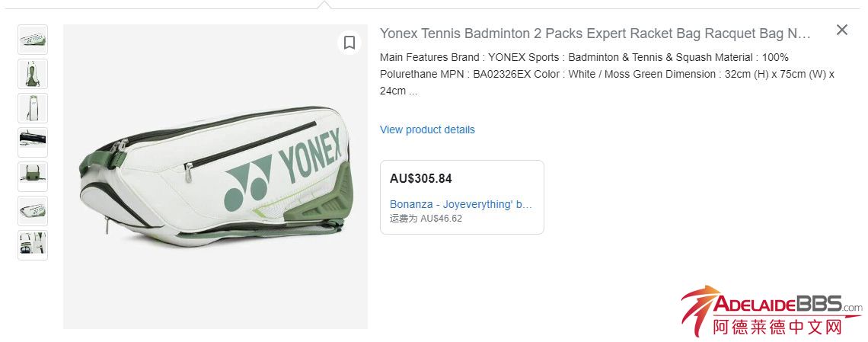Show the last thumbnail in the strip

coord(33,245)
